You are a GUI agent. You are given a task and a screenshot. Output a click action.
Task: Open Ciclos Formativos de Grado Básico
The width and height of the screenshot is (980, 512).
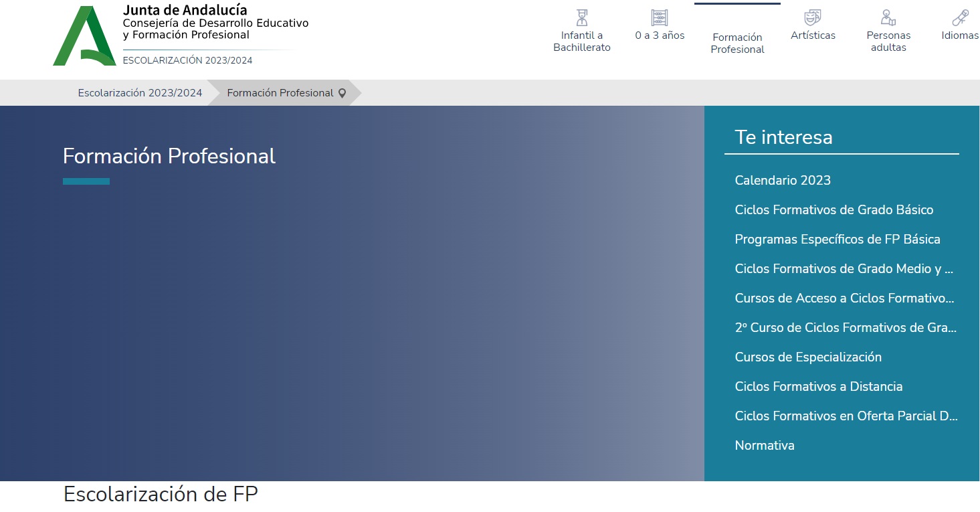pyautogui.click(x=834, y=209)
